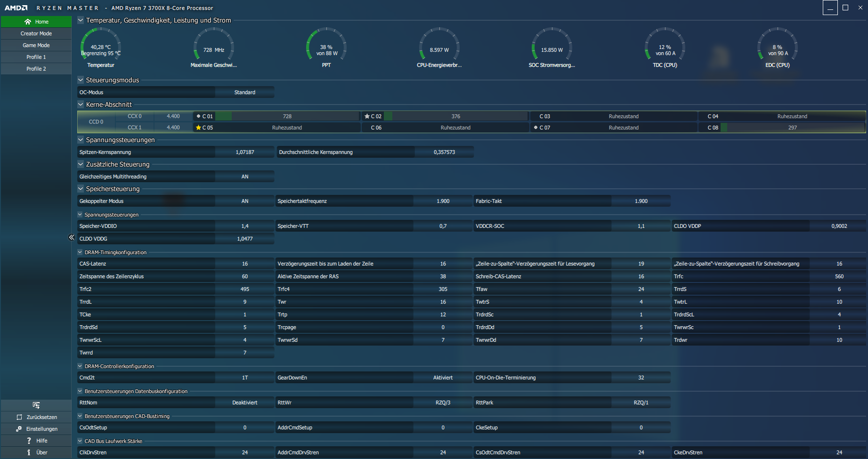Open Einstellungen settings
The image size is (868, 459).
tap(36, 429)
